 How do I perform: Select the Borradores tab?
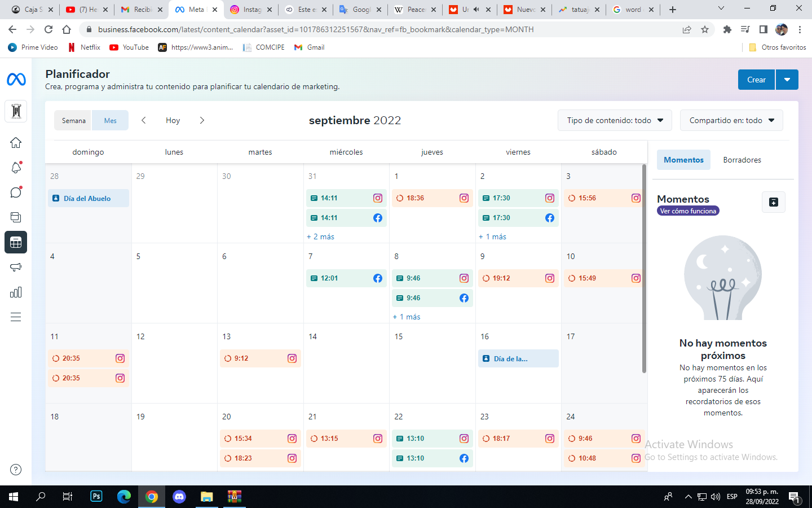[742, 160]
